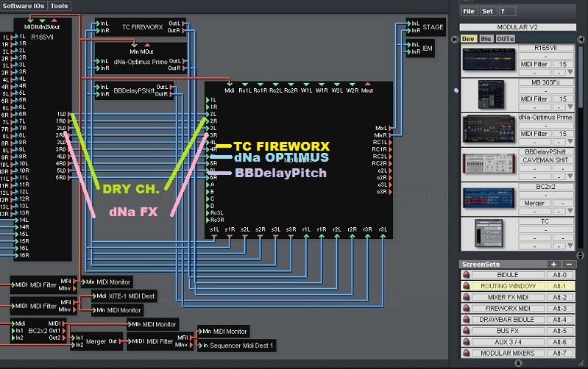Switch to the OUTs tab

click(505, 39)
